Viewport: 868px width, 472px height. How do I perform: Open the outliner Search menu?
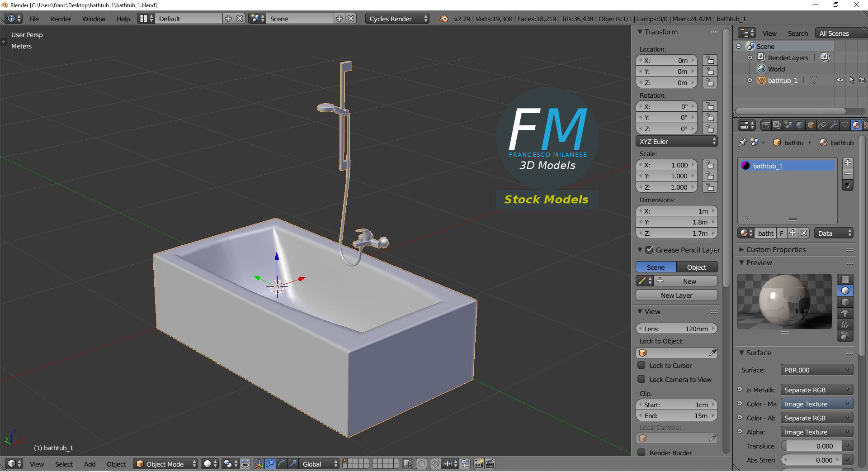coord(797,33)
